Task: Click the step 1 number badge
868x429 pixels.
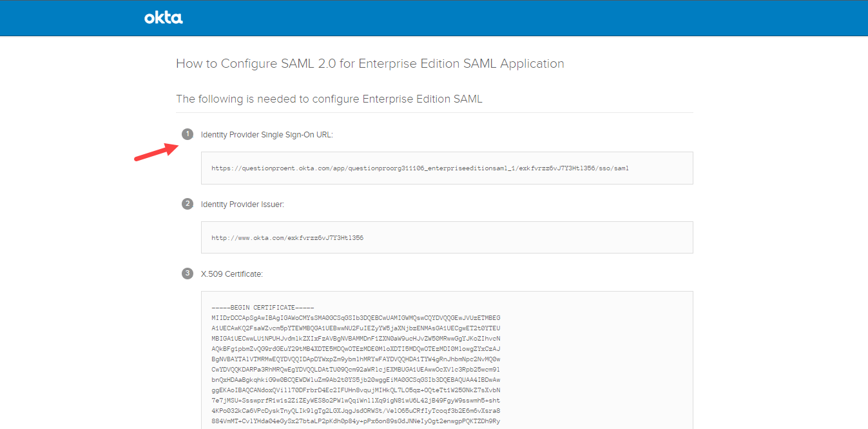Action: [188, 134]
